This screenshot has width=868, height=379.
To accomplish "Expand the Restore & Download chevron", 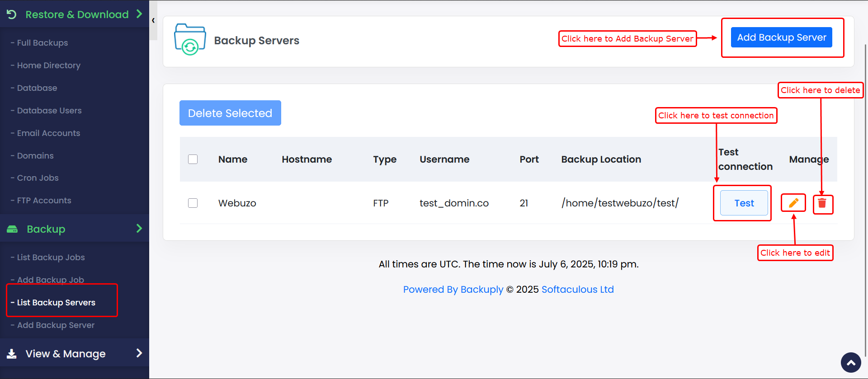I will (x=139, y=14).
